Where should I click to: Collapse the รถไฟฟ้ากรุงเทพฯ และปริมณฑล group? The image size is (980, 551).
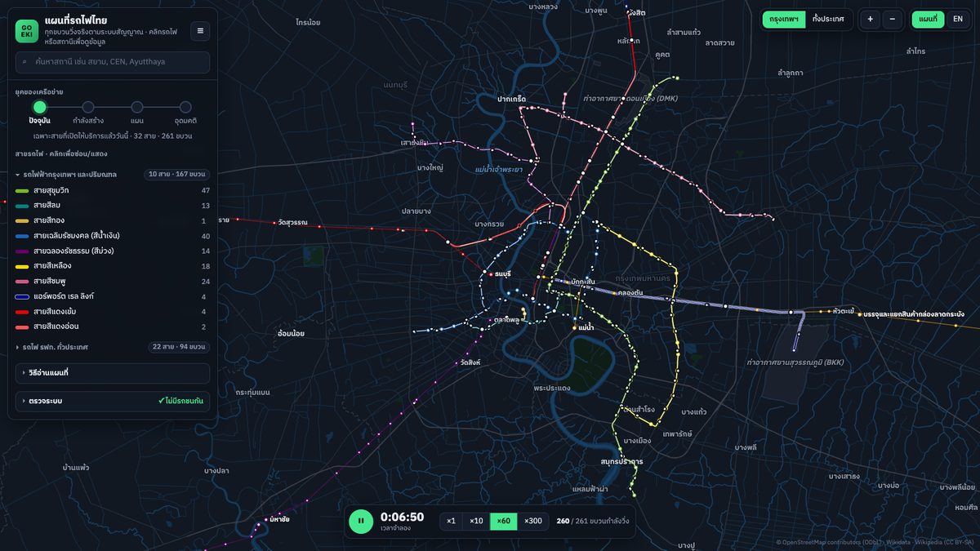coord(113,175)
